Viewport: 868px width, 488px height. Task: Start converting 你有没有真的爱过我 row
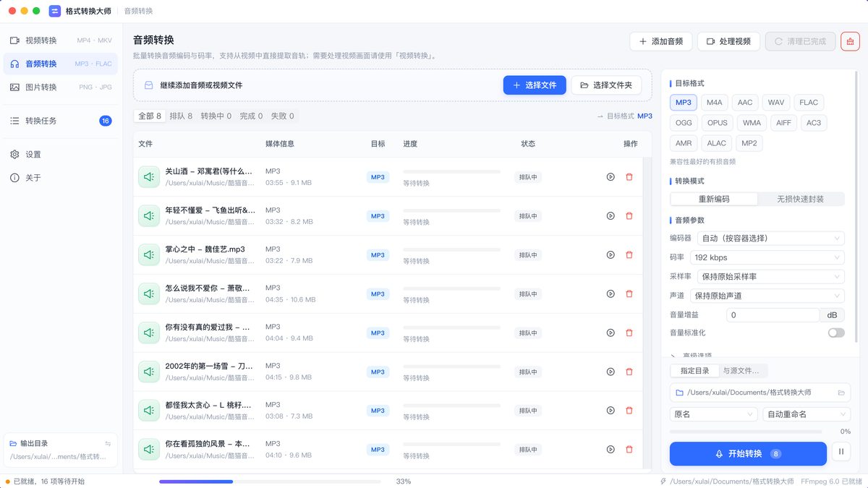(x=610, y=333)
